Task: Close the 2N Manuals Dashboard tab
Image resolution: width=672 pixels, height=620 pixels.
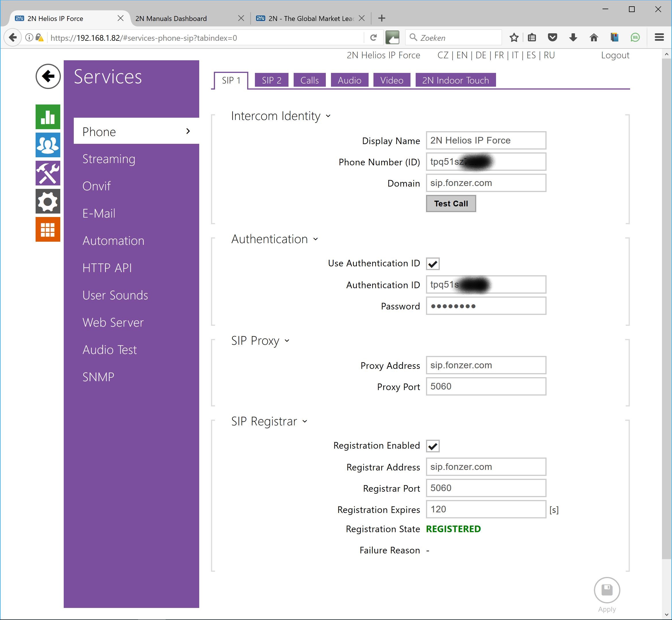Action: coord(241,18)
